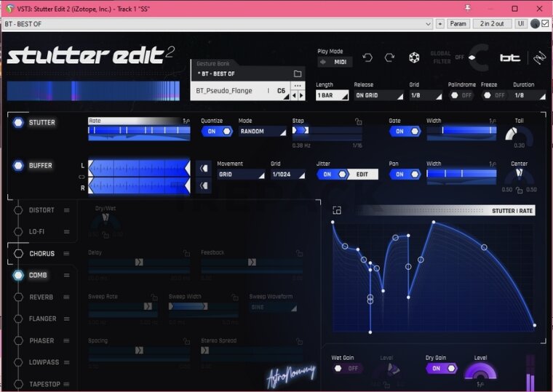553x392 pixels.
Task: Enable the Palindrome toggle
Action: [461, 95]
